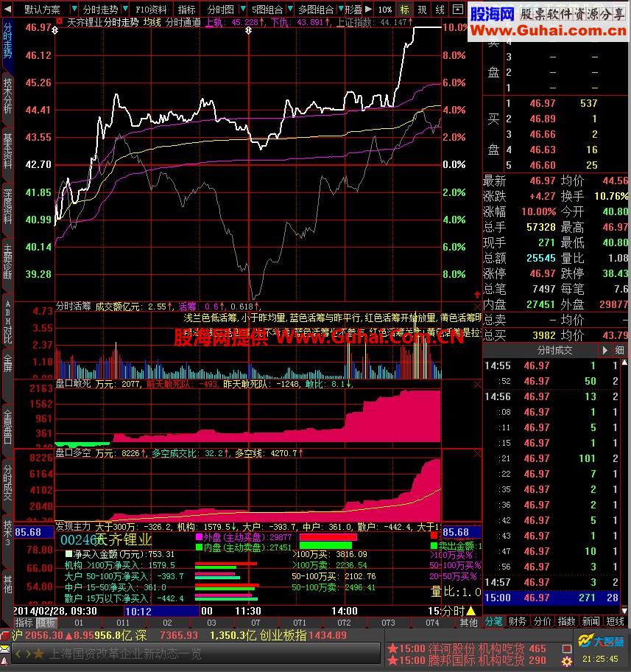Click the orange gear icon near the clock
Screen dimensions: 631x672
click(567, 661)
